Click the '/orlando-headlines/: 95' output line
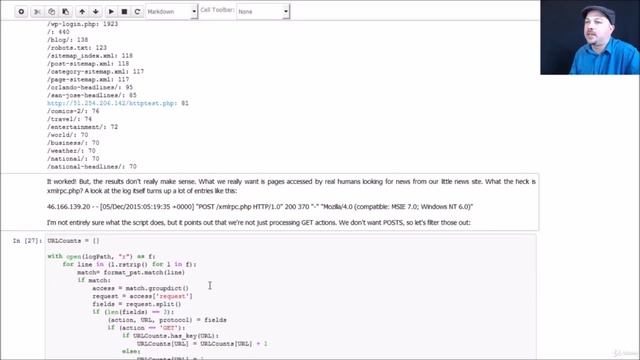The width and height of the screenshot is (640, 360). coord(90,87)
